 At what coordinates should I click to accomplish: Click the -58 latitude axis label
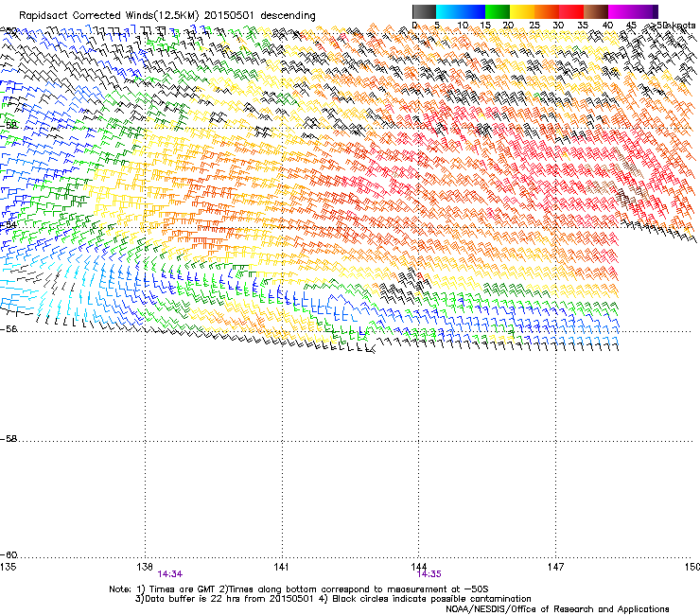9,439
